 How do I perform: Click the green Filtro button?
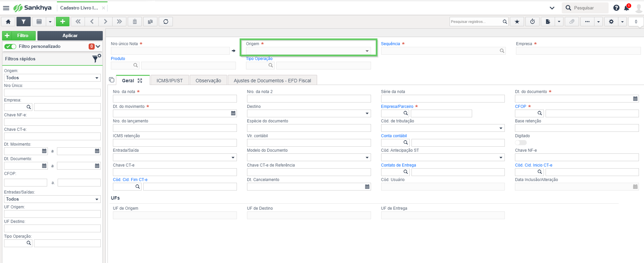click(19, 35)
